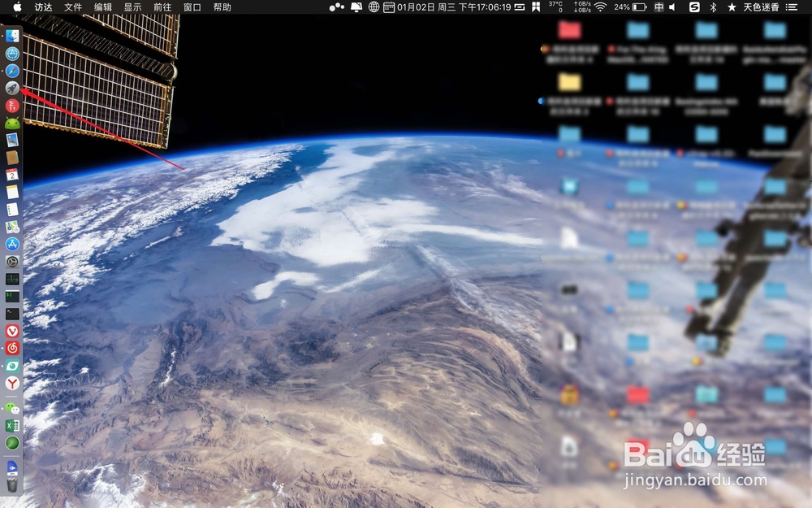Open NetEase Cloud Music in the Dock
The width and height of the screenshot is (812, 508).
pos(12,348)
